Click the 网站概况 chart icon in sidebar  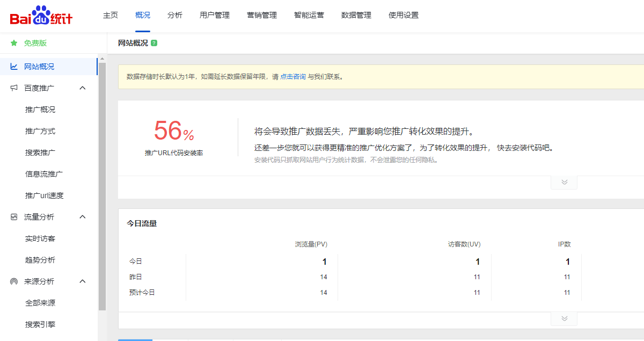coord(14,67)
